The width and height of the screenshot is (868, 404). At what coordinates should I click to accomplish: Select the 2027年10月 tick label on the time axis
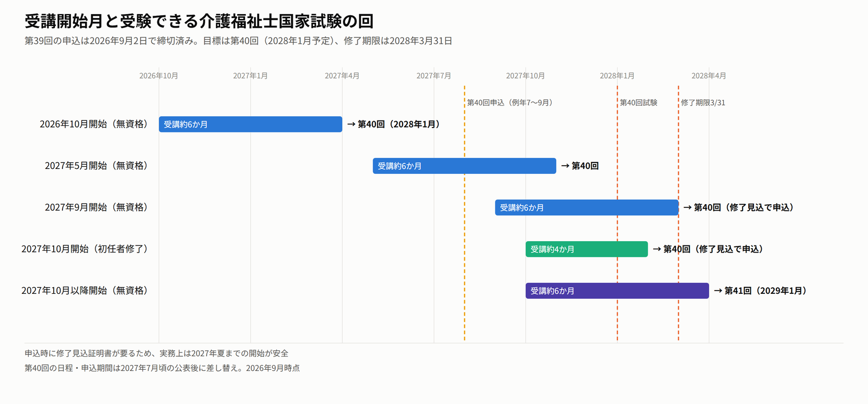[526, 75]
